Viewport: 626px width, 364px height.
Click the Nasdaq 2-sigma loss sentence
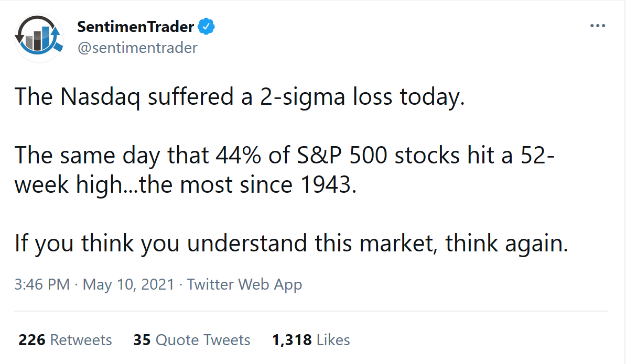tap(240, 97)
